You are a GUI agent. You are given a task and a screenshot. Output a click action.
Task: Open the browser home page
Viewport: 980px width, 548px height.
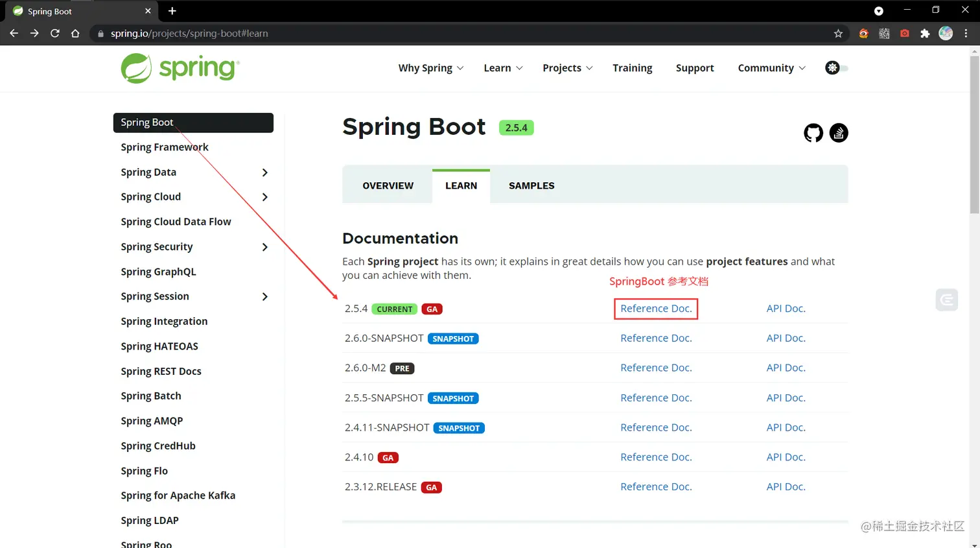click(x=75, y=33)
